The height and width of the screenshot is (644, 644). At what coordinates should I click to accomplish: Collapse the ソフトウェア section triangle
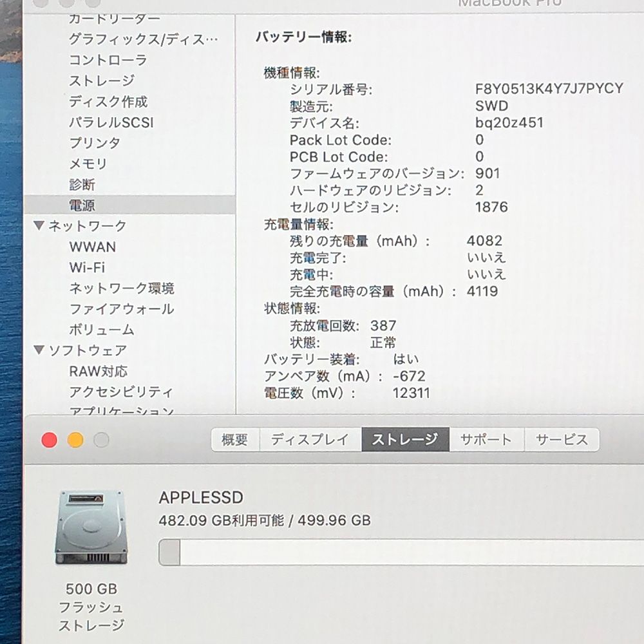[x=39, y=350]
